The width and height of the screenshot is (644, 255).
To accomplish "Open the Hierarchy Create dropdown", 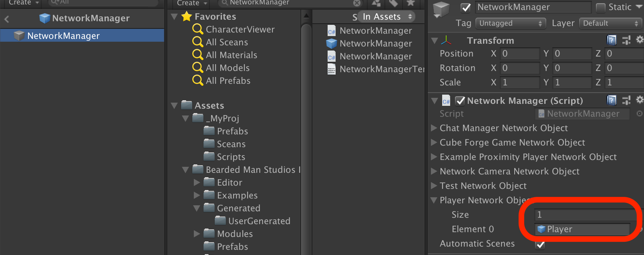I will (x=24, y=2).
